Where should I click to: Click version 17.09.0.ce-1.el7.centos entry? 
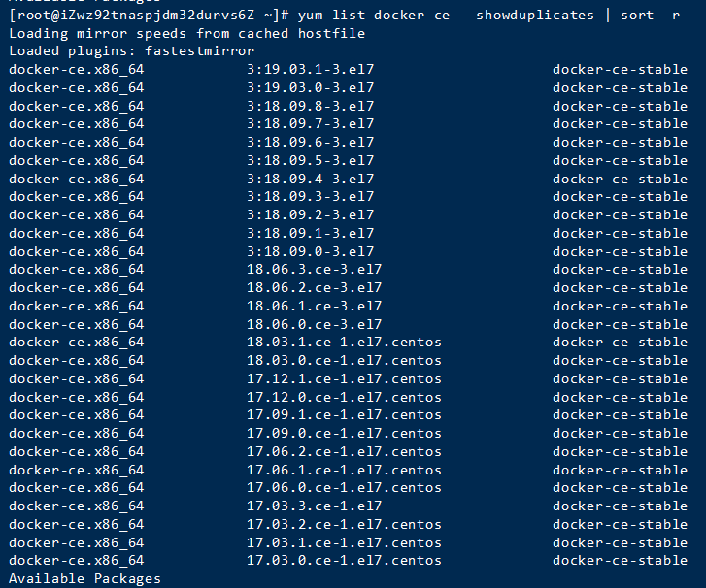pyautogui.click(x=344, y=434)
